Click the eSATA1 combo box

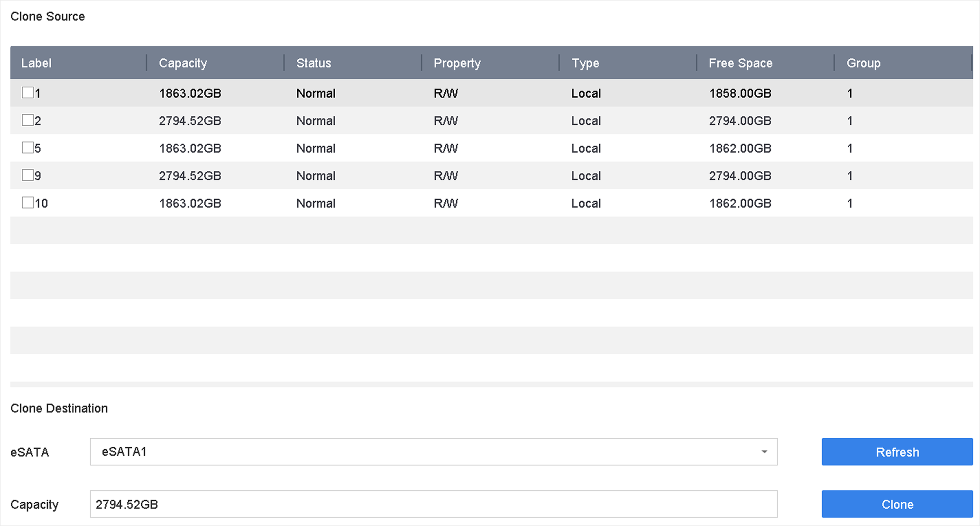tap(427, 452)
